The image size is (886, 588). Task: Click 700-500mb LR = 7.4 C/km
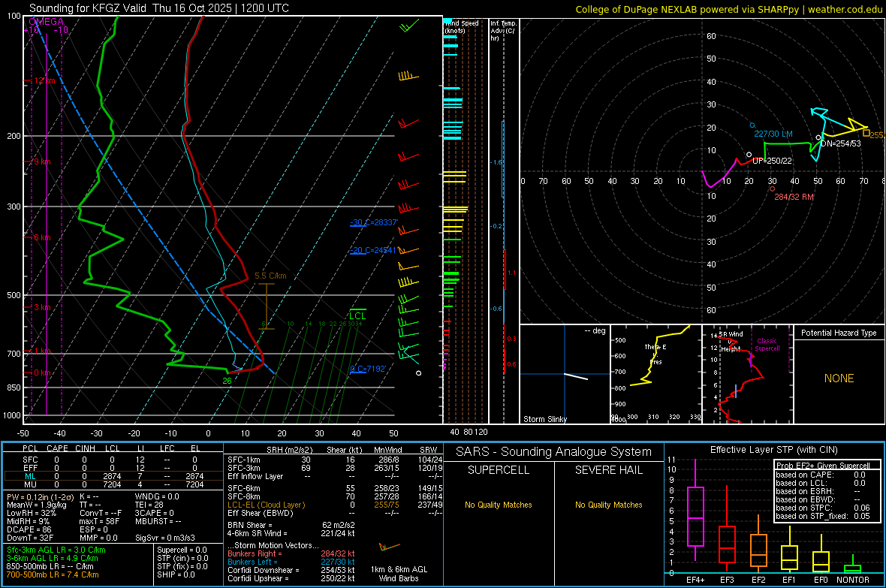52,574
